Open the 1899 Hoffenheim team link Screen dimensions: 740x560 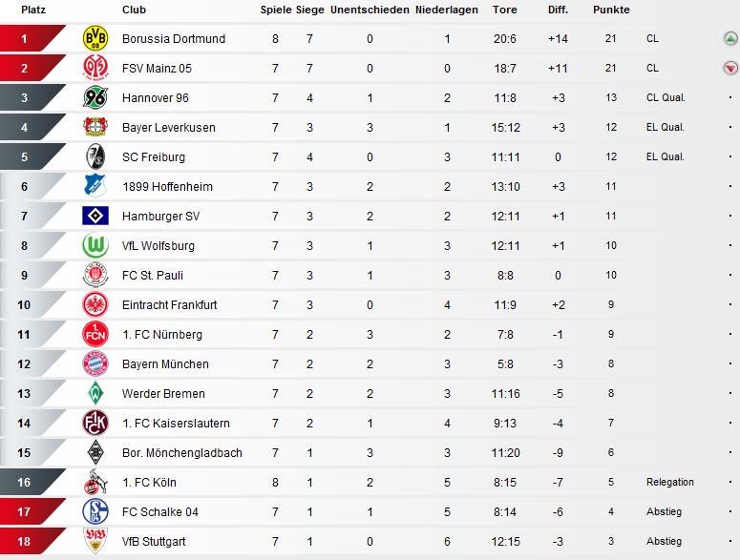pyautogui.click(x=167, y=187)
